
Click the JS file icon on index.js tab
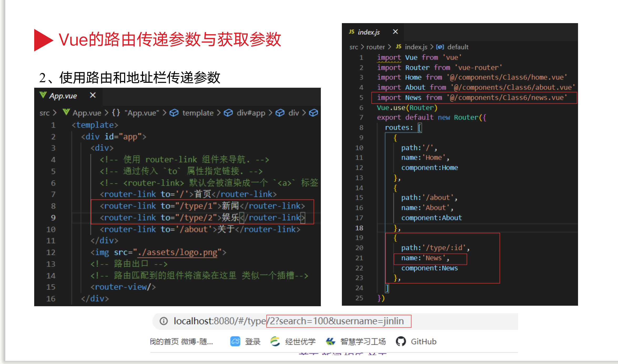coord(352,32)
